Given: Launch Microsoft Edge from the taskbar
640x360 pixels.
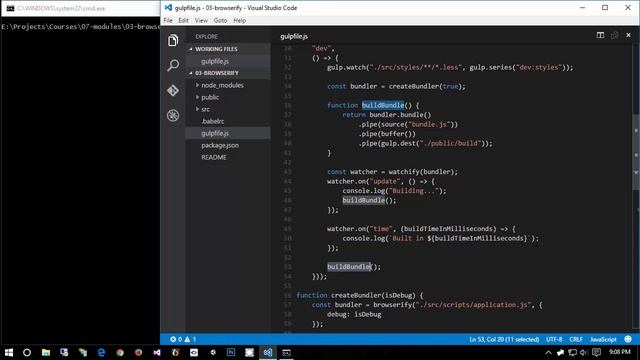Looking at the screenshot, I should pyautogui.click(x=101, y=352).
